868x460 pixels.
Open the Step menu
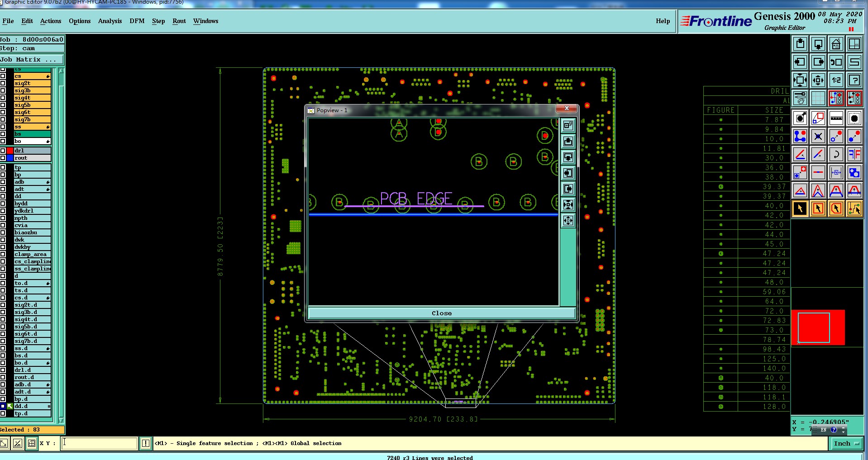coord(158,21)
